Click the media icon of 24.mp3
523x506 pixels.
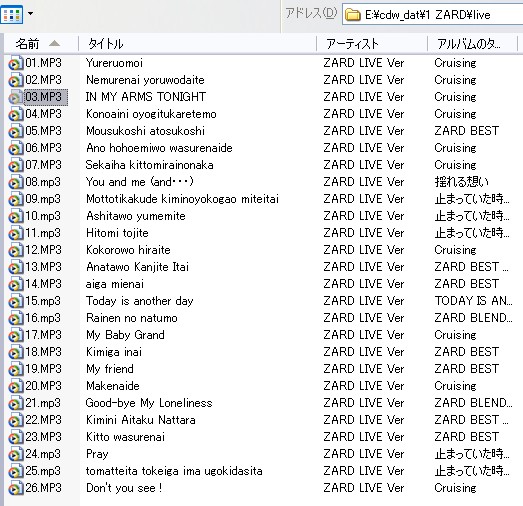click(15, 455)
